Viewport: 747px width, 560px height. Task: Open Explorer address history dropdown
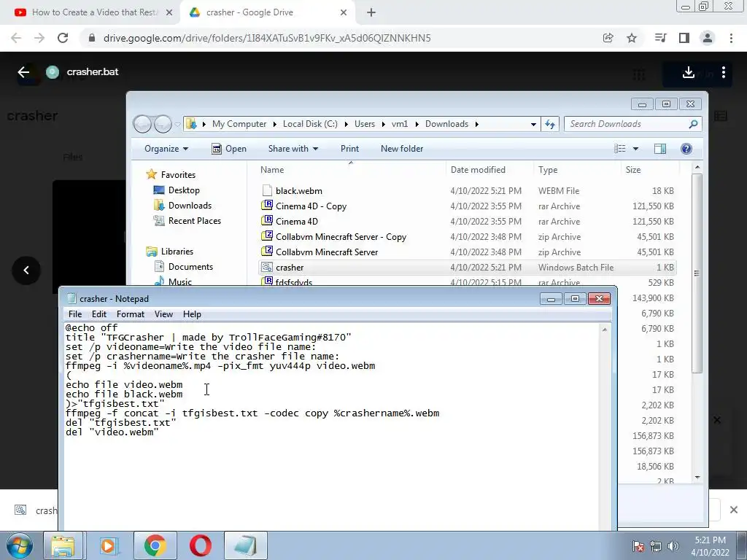point(533,124)
